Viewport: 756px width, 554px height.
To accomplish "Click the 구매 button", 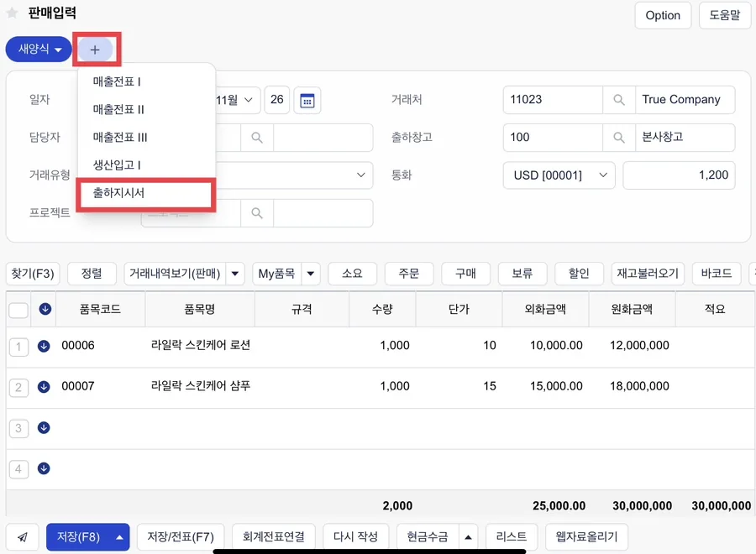I will click(x=465, y=274).
